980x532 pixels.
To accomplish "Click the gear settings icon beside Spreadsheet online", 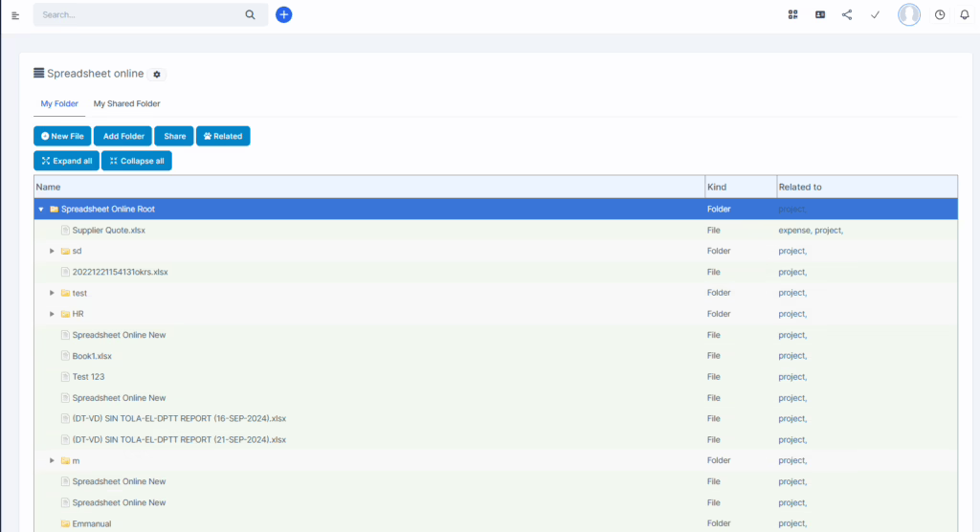I will tap(158, 75).
